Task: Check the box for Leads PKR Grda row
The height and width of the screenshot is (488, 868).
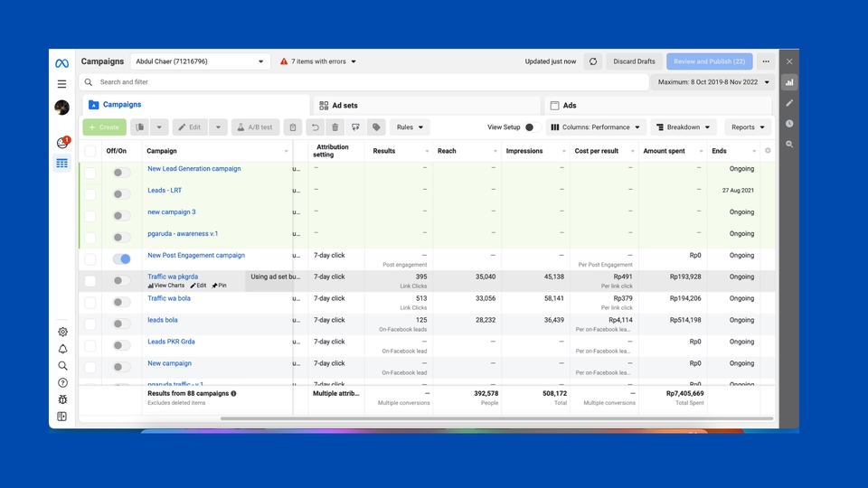Action: tap(90, 346)
